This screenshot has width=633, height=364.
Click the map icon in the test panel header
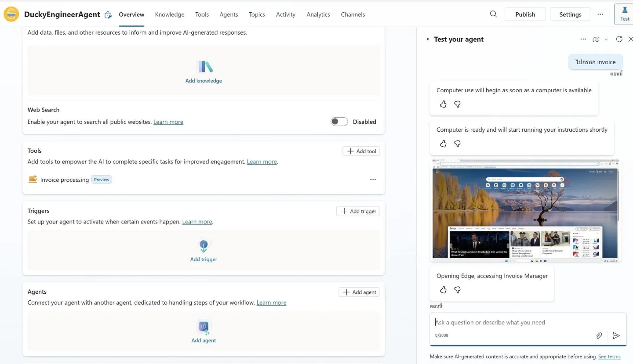point(596,39)
